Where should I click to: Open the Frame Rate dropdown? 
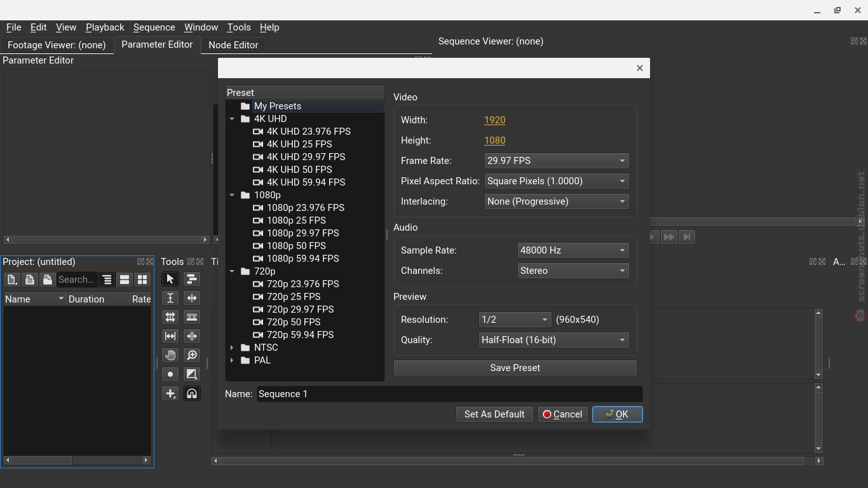[557, 161]
